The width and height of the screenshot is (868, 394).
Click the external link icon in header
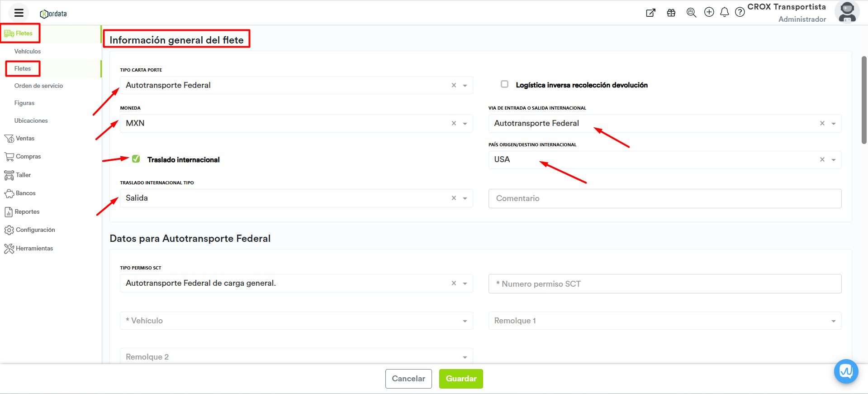pos(650,13)
